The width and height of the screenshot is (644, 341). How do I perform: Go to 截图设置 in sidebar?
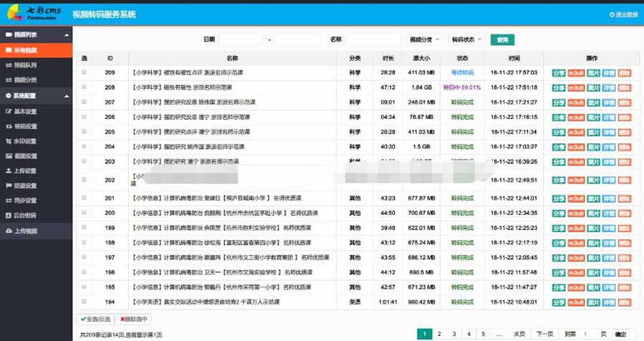click(26, 156)
